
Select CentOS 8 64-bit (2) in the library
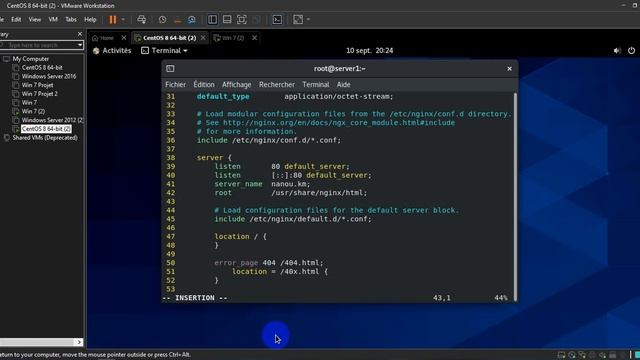coord(47,129)
